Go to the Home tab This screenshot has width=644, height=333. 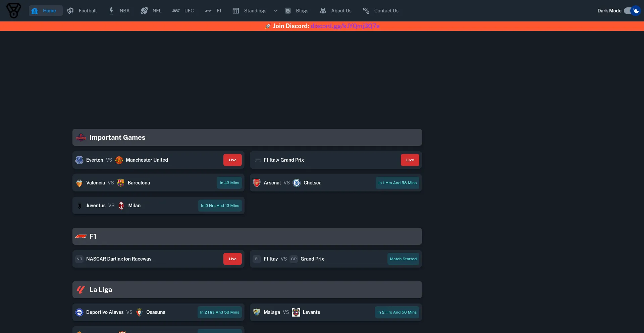[x=46, y=11]
